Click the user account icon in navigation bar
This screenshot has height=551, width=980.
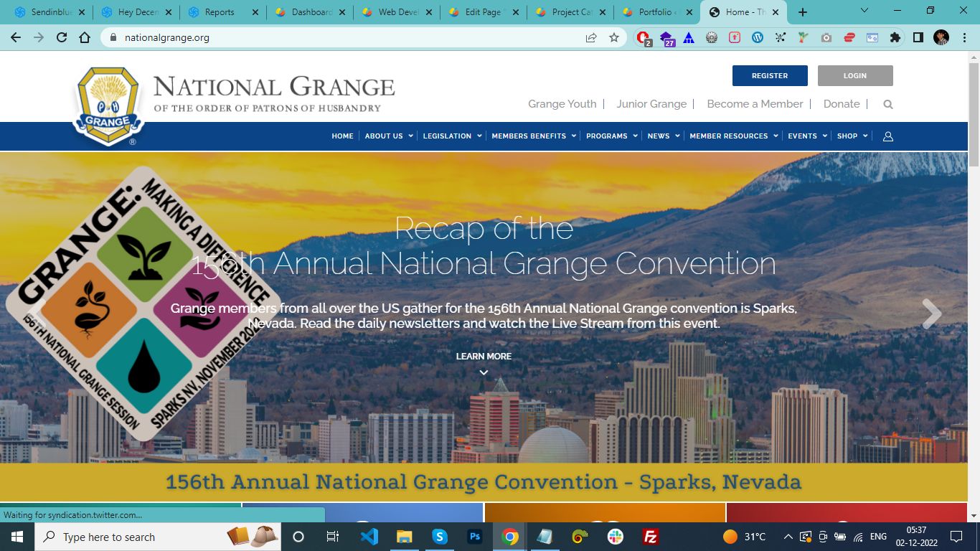click(888, 136)
